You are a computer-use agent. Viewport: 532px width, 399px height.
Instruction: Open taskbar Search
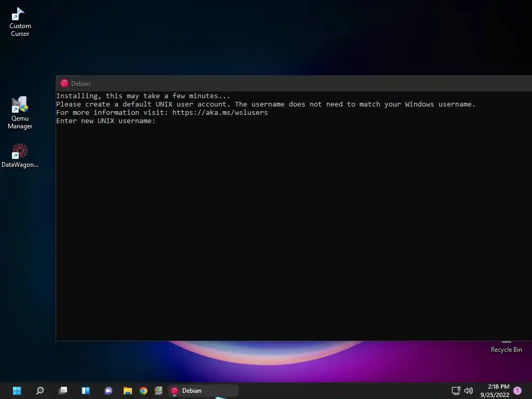(x=40, y=391)
